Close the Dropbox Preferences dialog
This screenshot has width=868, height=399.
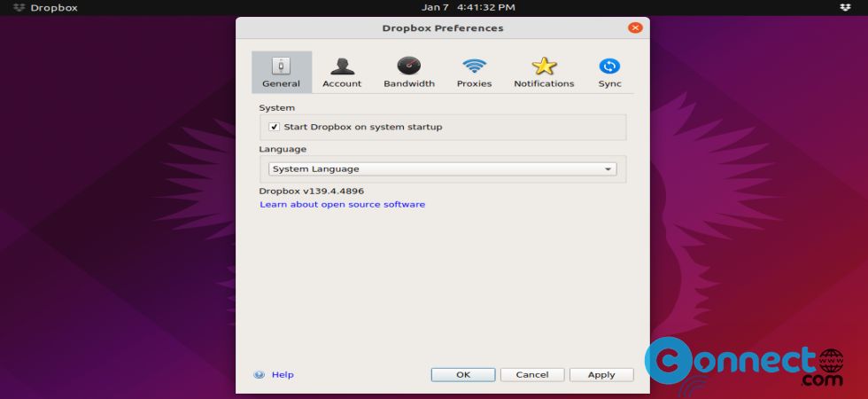tap(635, 27)
